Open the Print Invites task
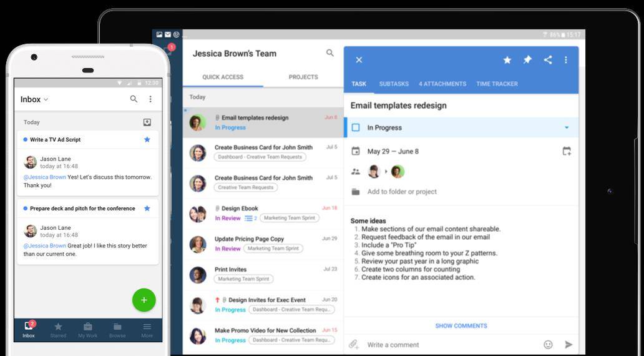This screenshot has height=356, width=644. click(x=263, y=274)
